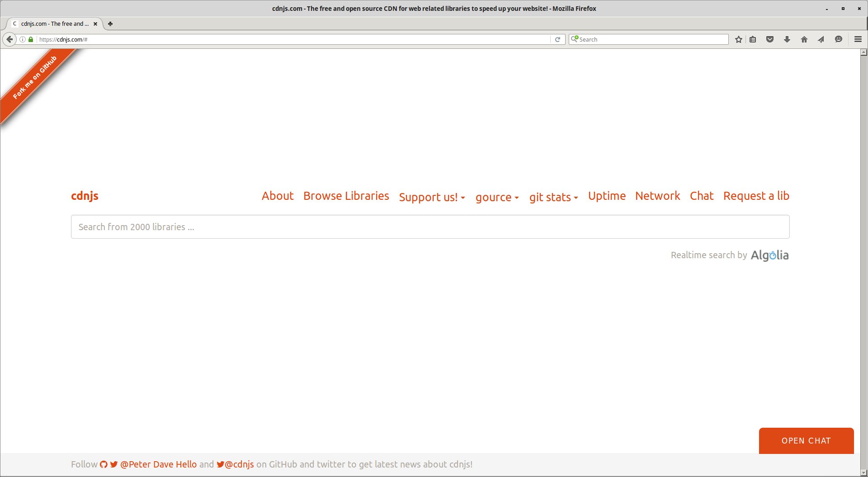868x477 pixels.
Task: Expand the git stats dropdown
Action: pos(554,197)
